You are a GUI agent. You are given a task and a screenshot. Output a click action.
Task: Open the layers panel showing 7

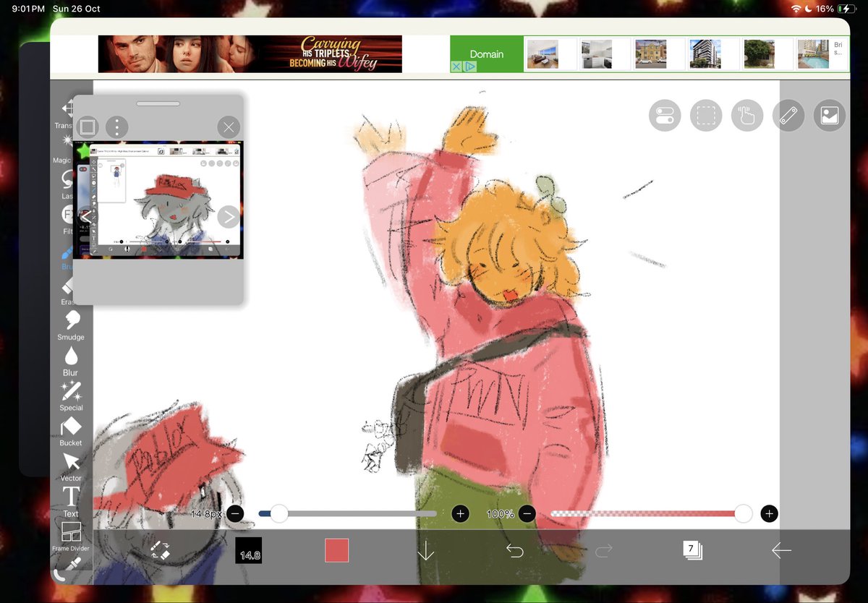click(x=692, y=550)
